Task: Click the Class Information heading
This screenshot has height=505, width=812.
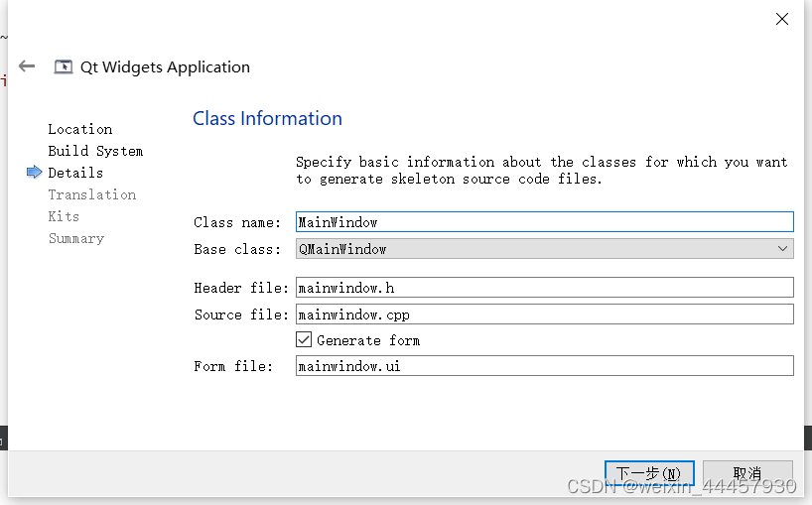Action: (x=267, y=118)
